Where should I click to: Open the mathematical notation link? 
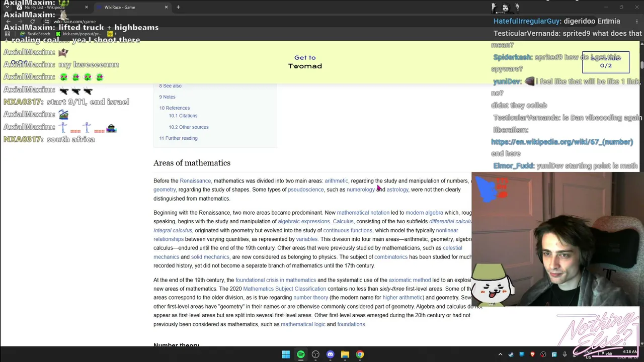tap(363, 213)
